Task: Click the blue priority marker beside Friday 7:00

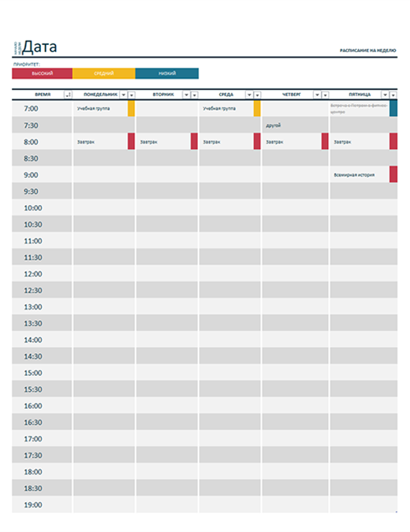Action: click(x=393, y=109)
